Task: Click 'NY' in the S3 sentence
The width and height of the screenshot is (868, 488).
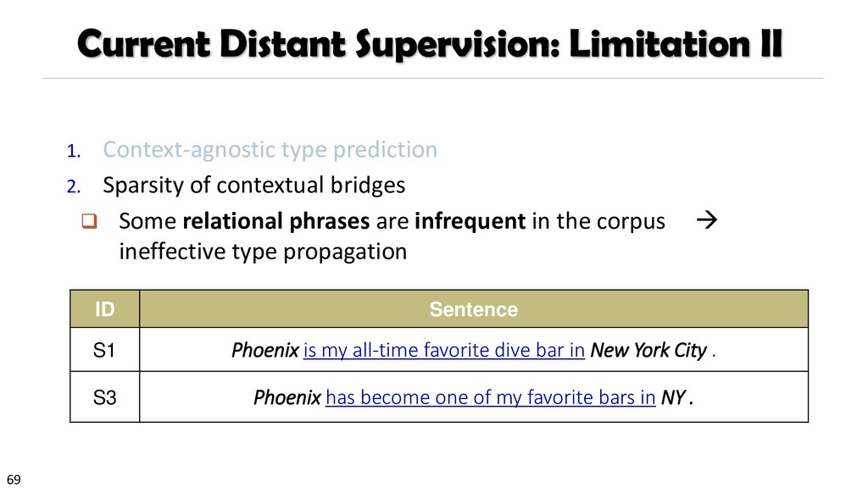Action: tap(672, 396)
